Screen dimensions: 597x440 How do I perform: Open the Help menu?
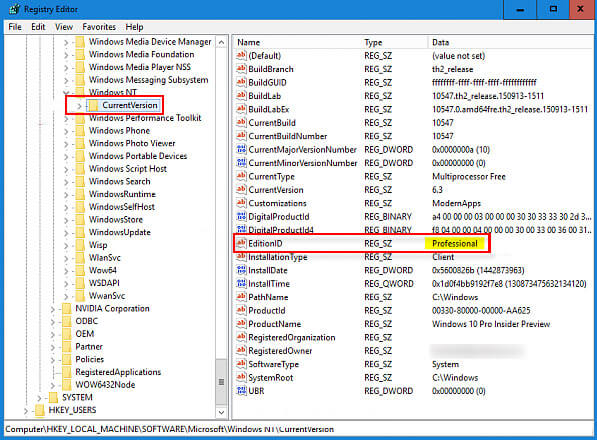pyautogui.click(x=134, y=27)
